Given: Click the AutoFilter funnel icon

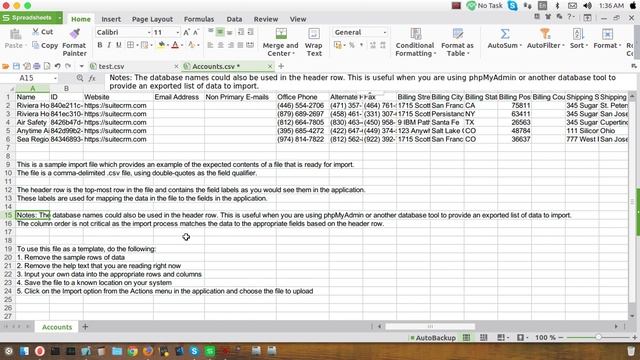Looking at the screenshot, I should pos(545,33).
